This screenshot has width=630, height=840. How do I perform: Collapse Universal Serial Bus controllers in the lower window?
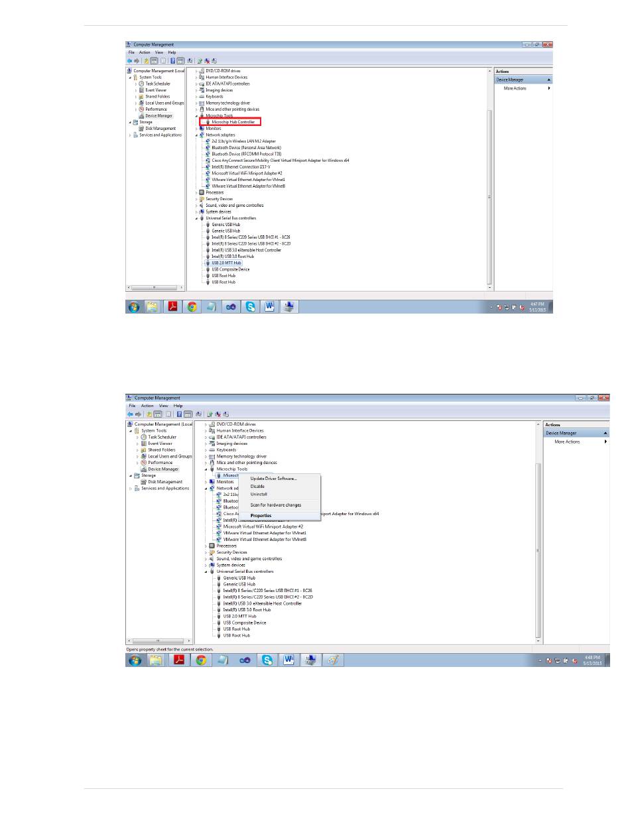tap(206, 571)
